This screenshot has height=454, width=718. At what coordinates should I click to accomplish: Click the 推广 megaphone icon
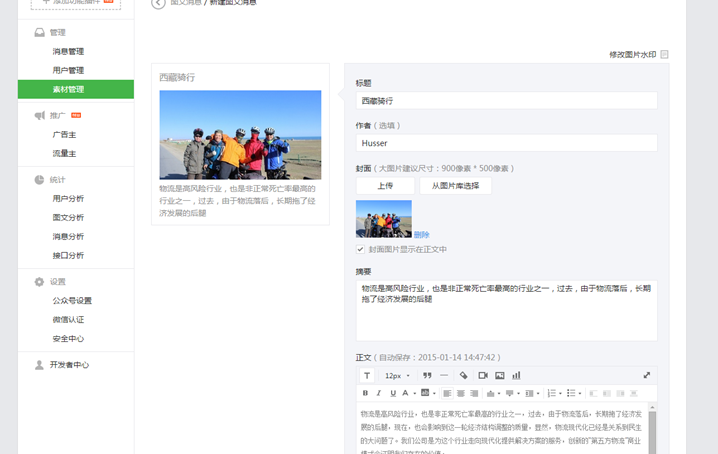point(39,115)
